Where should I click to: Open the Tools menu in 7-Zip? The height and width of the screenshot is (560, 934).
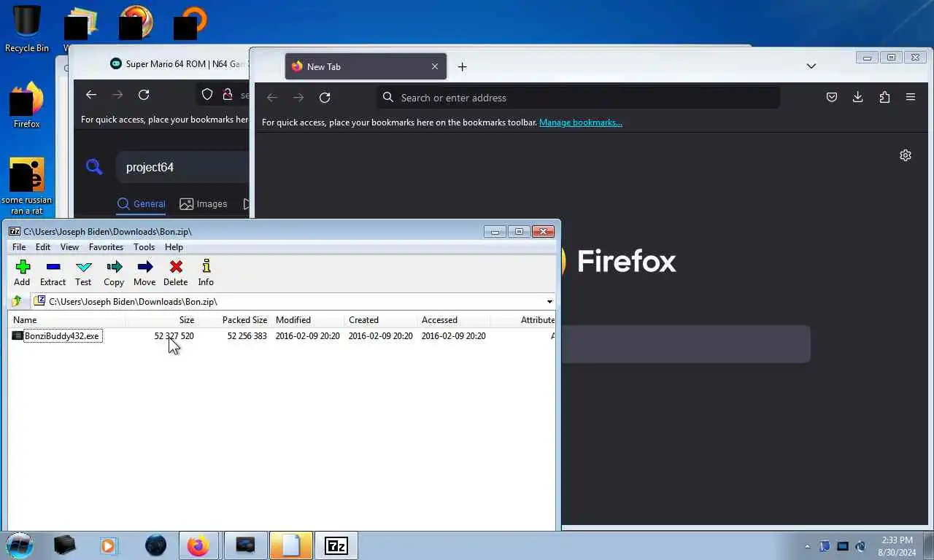click(x=144, y=247)
